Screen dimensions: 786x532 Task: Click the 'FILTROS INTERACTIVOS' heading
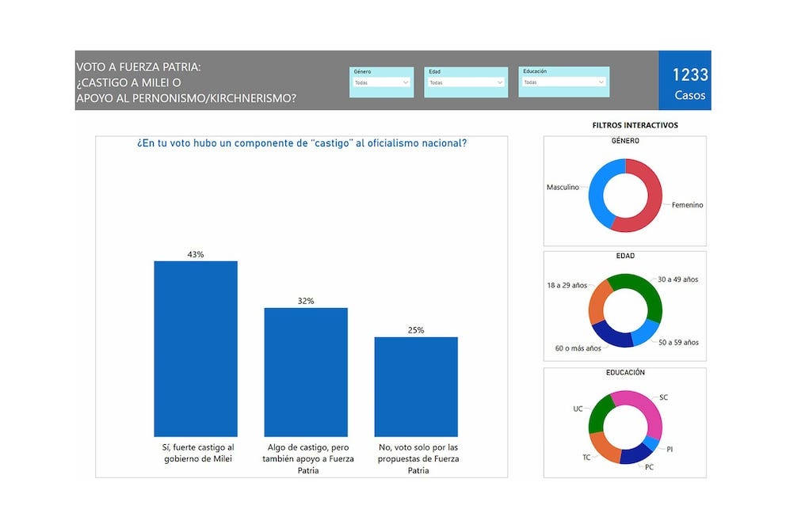coord(635,125)
